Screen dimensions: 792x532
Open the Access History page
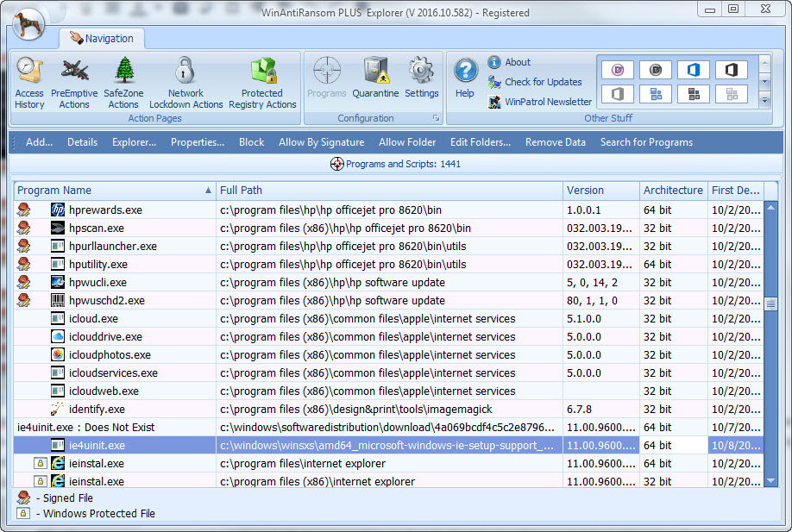(x=29, y=83)
